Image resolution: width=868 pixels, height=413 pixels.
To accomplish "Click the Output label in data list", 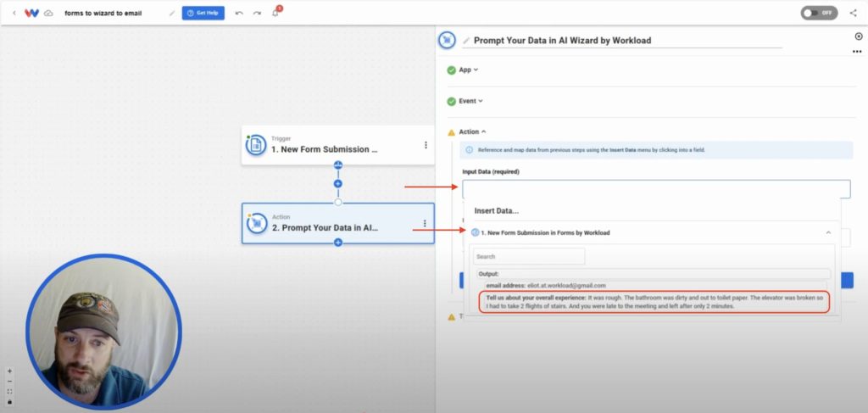I will [489, 274].
